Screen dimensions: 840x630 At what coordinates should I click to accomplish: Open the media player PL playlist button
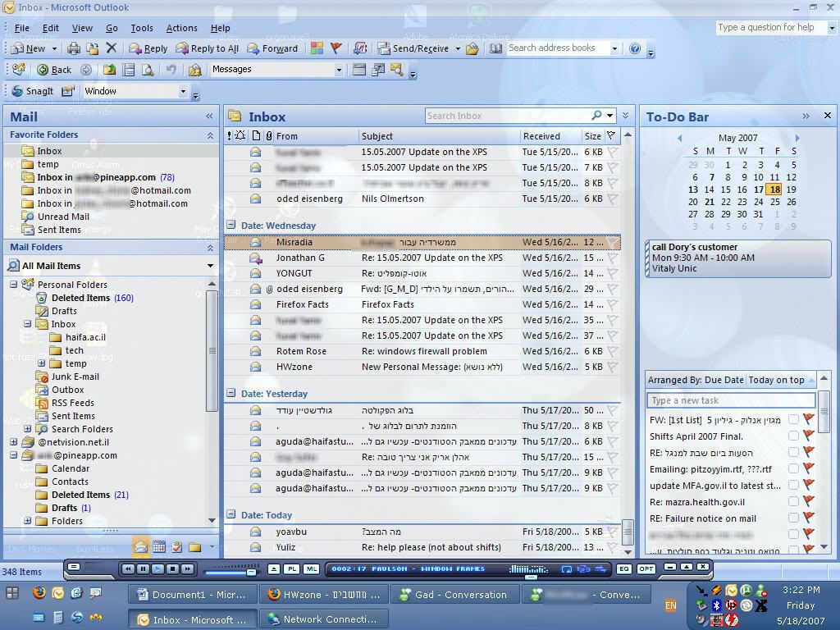(291, 569)
